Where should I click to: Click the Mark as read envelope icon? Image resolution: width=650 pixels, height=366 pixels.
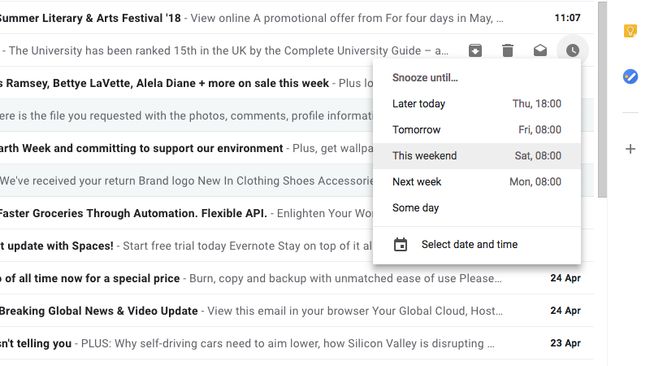click(x=540, y=51)
